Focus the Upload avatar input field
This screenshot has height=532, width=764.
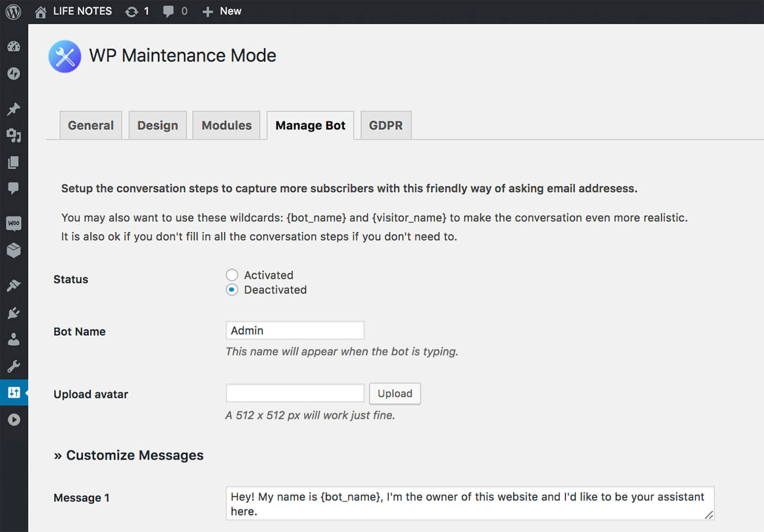click(295, 393)
